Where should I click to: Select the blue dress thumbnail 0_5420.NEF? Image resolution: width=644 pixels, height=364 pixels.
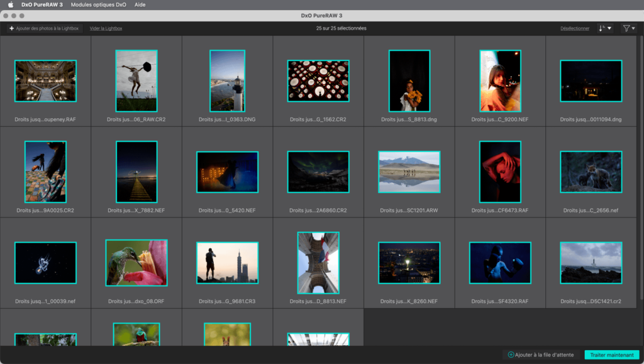point(227,172)
